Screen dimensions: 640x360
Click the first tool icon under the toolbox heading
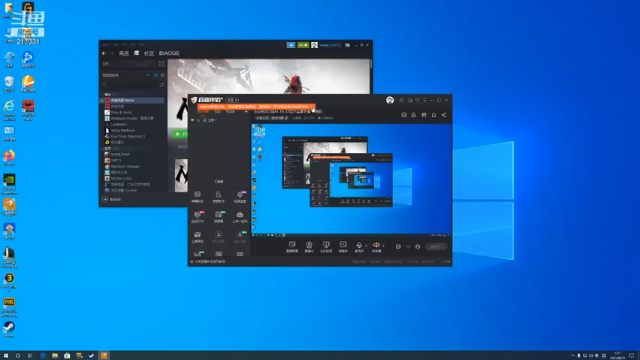pos(198,197)
